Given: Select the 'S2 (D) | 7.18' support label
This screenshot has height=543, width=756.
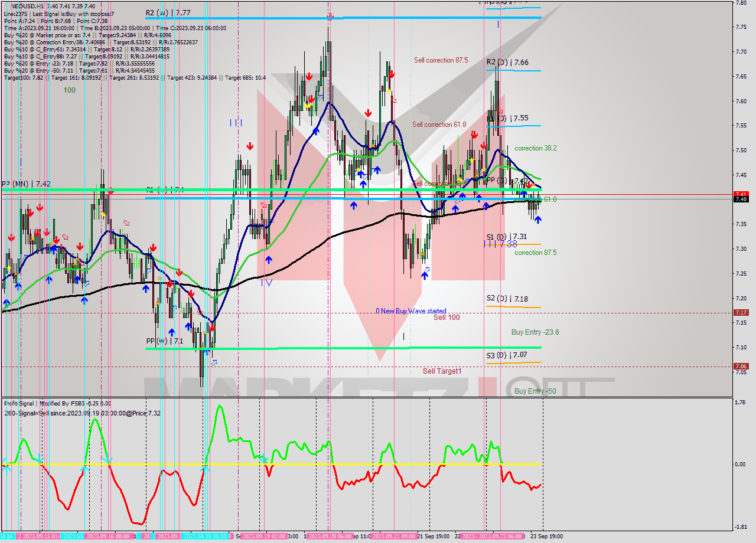Looking at the screenshot, I should point(507,299).
